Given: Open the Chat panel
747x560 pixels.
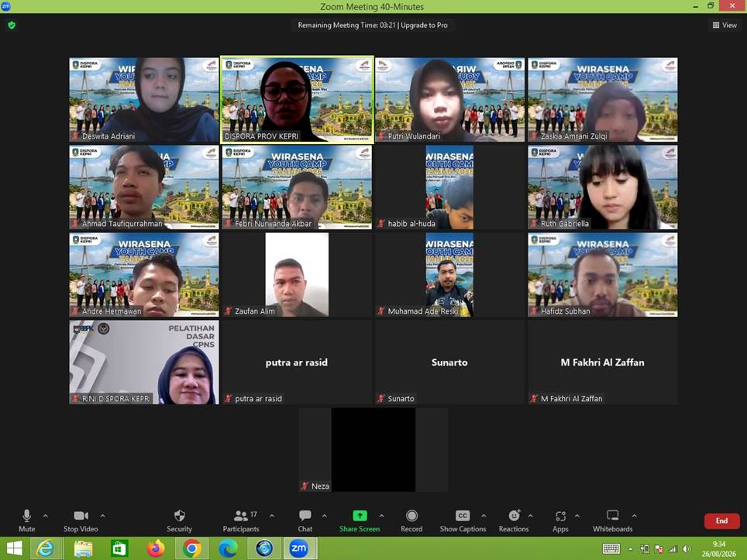Looking at the screenshot, I should coord(305,521).
